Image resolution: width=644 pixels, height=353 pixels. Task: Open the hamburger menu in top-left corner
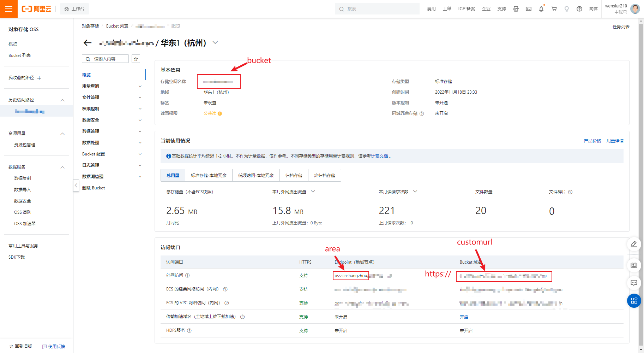point(8,9)
